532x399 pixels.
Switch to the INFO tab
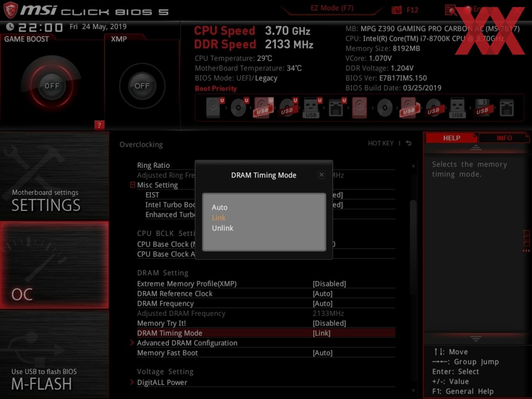tap(504, 138)
